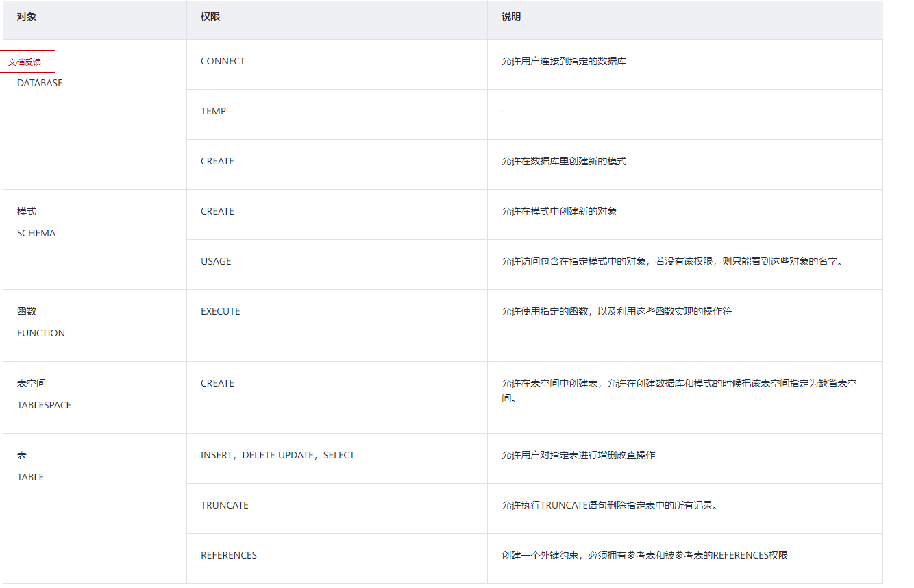This screenshot has width=914, height=588.
Task: Click CREATE in the SCHEMA section
Action: click(217, 211)
